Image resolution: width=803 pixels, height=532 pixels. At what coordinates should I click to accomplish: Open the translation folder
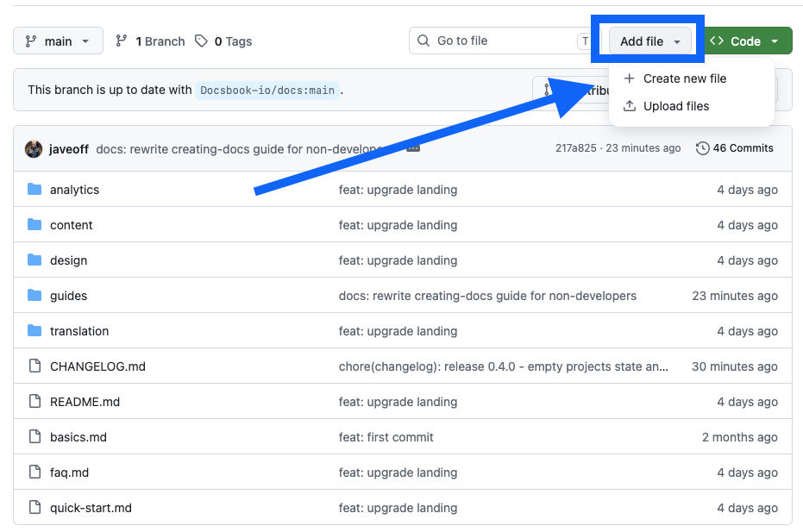tap(79, 331)
